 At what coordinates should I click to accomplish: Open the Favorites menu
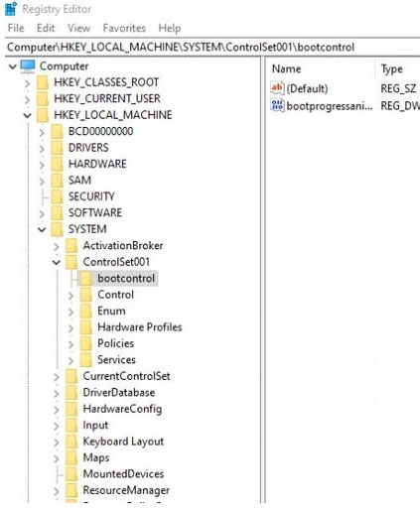[124, 28]
